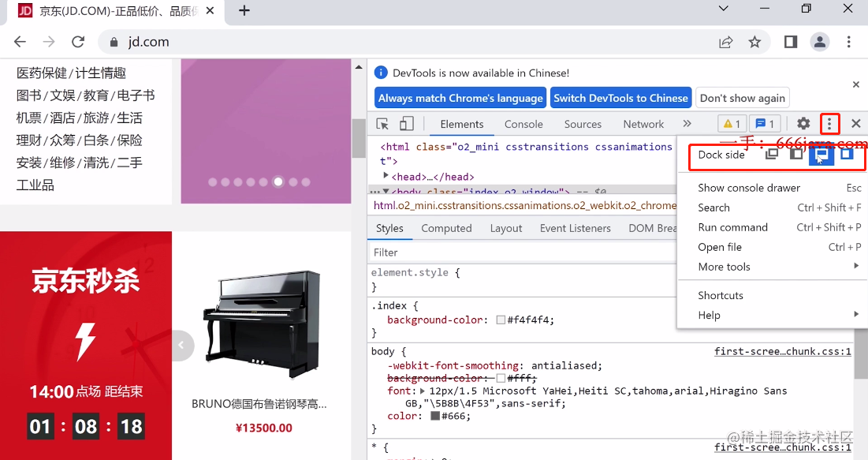The height and width of the screenshot is (460, 868).
Task: Toggle the Chrome side panel
Action: click(791, 42)
